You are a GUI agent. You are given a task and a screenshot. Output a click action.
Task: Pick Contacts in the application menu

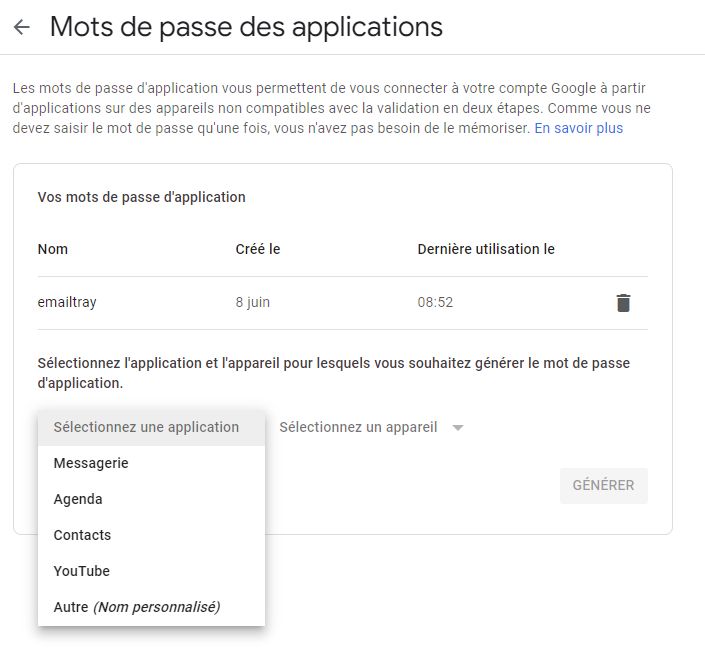point(82,535)
